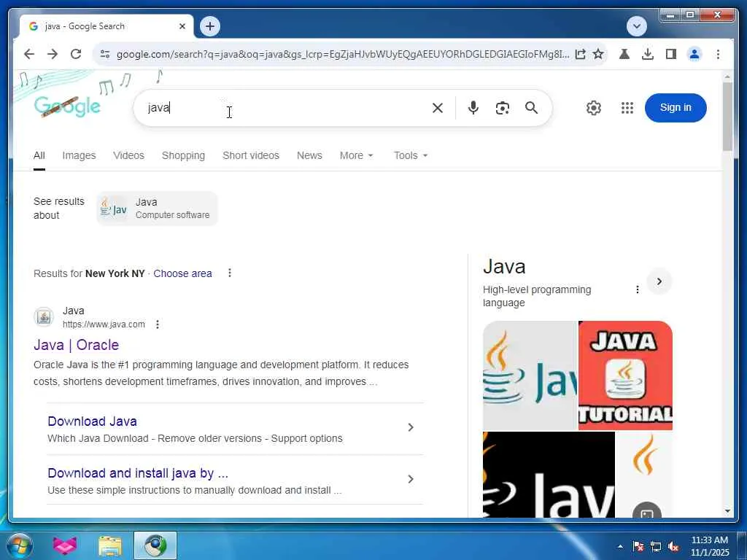This screenshot has height=560, width=747.
Task: Open a new browser tab
Action: (x=210, y=26)
